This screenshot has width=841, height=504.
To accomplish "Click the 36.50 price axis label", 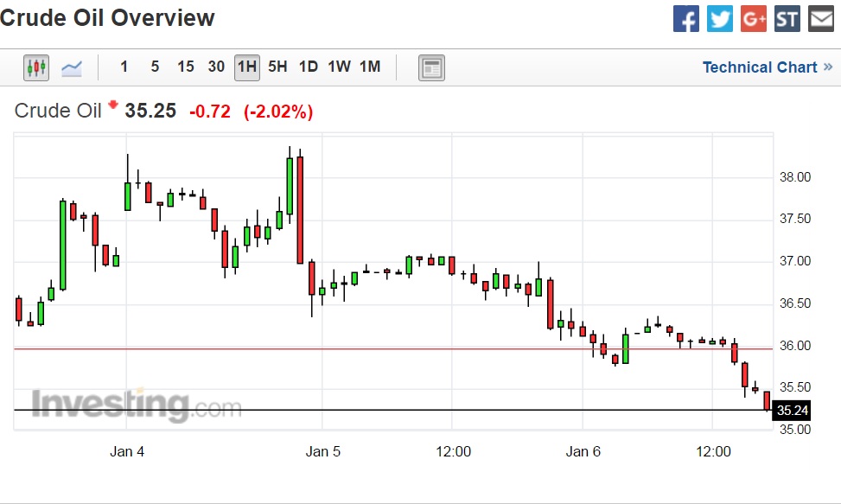I will coord(795,303).
